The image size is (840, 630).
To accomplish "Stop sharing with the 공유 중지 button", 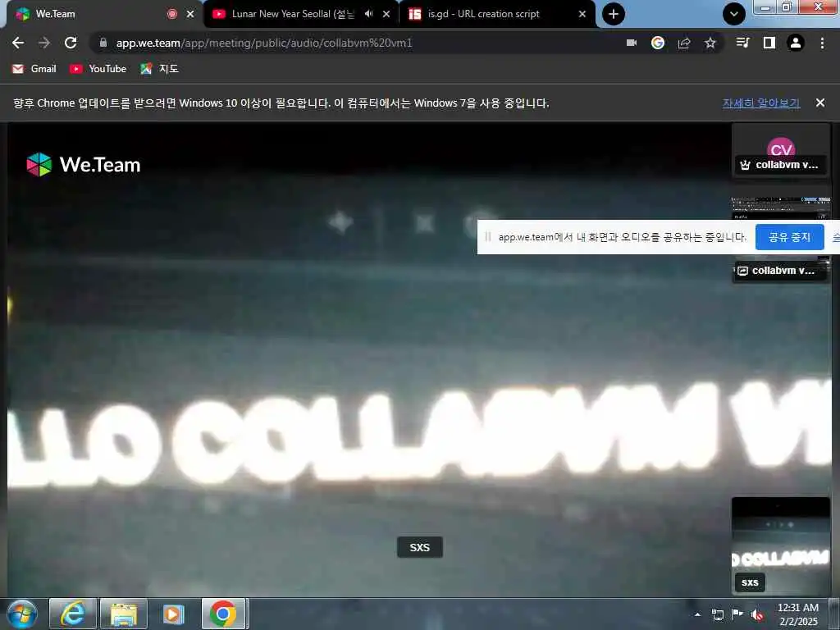I will 789,237.
